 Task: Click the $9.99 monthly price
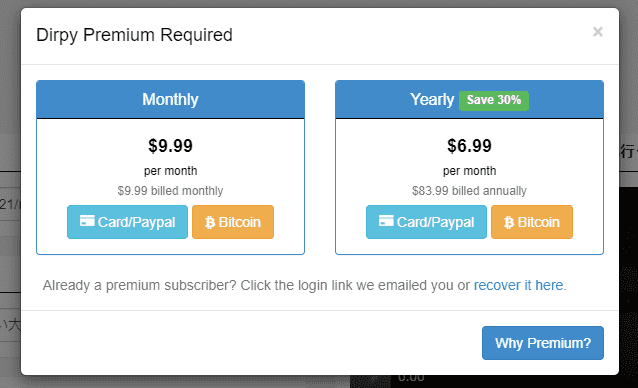170,146
